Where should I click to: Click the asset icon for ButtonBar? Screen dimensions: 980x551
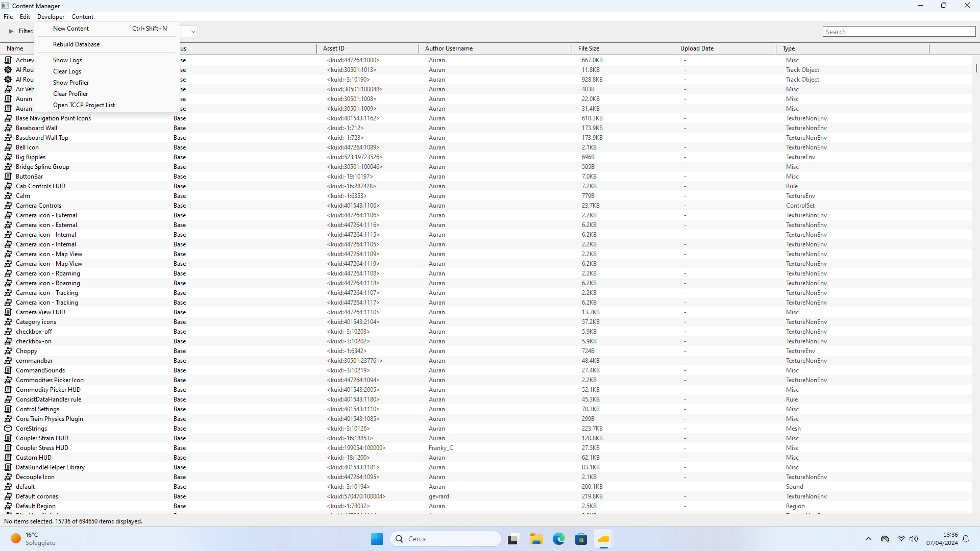(x=8, y=177)
